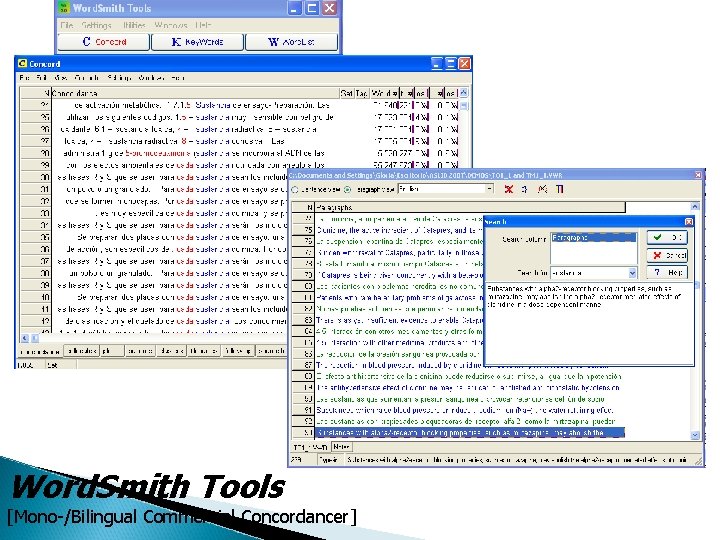Click scroll-down arrow of viewer paragraph list
Screen dimensions: 720x540
point(695,434)
